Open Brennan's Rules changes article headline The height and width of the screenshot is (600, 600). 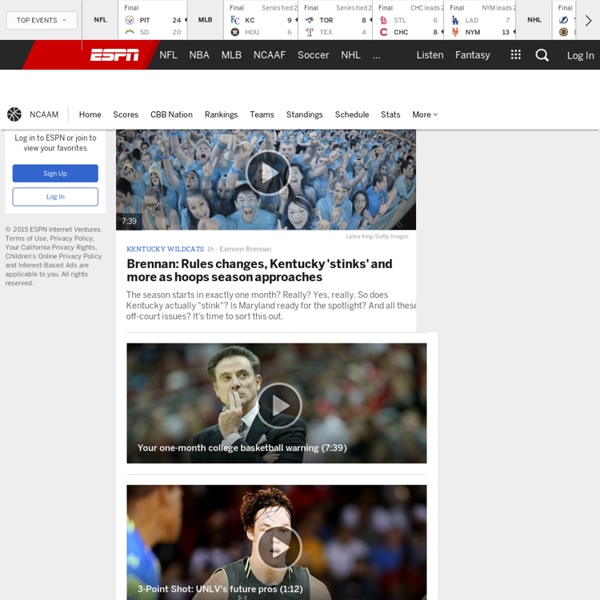coord(258,271)
